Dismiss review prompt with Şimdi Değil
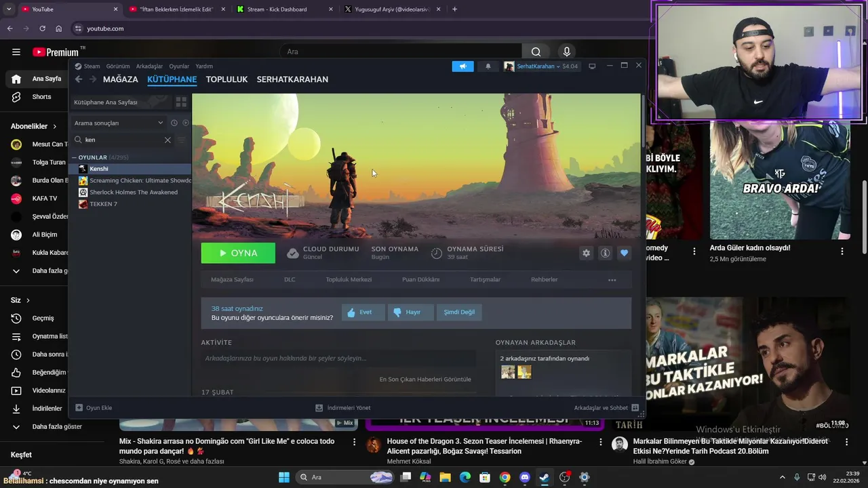This screenshot has height=488, width=868. [x=459, y=312]
